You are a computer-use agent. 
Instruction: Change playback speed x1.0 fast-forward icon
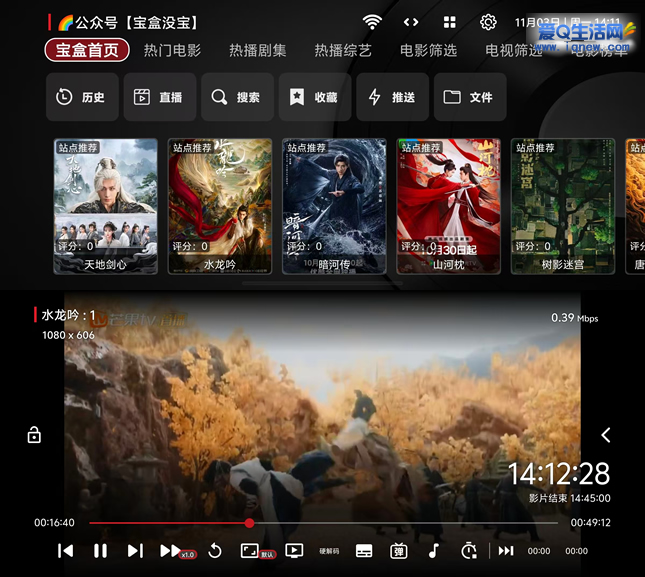point(178,551)
